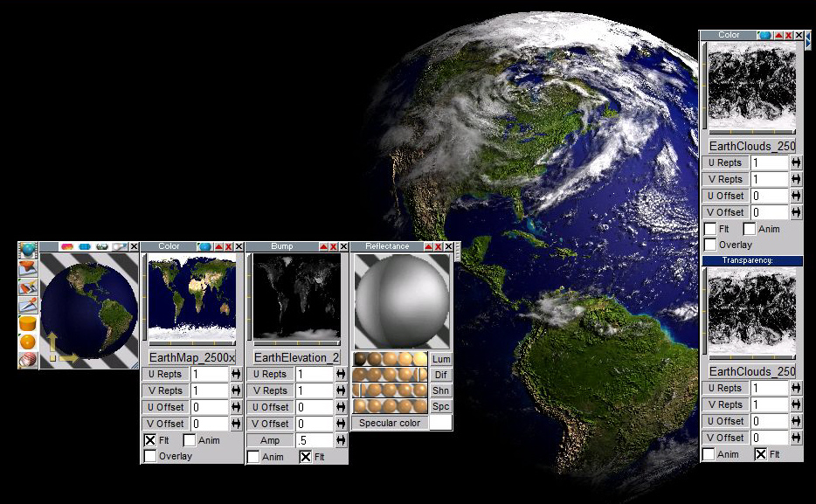This screenshot has width=816, height=504.
Task: Click the EarthMap world texture thumbnail
Action: tap(192, 297)
